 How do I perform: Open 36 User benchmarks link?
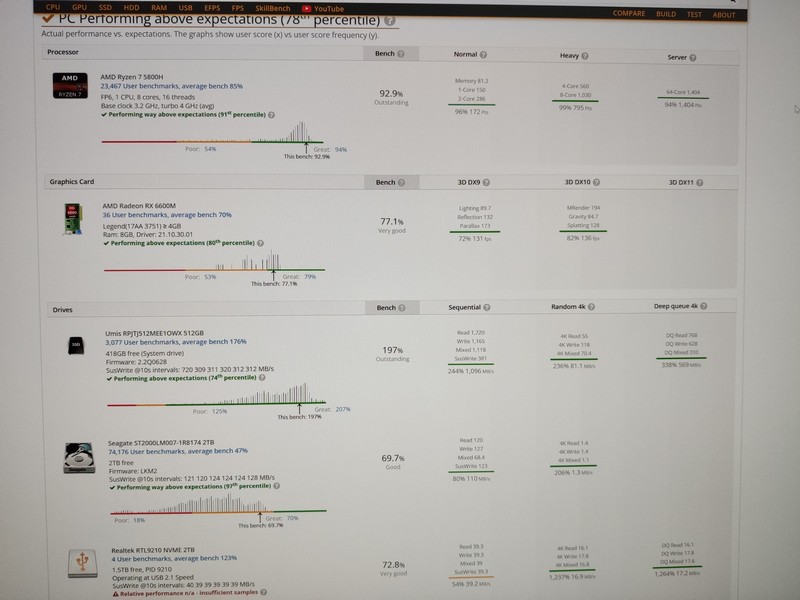167,215
